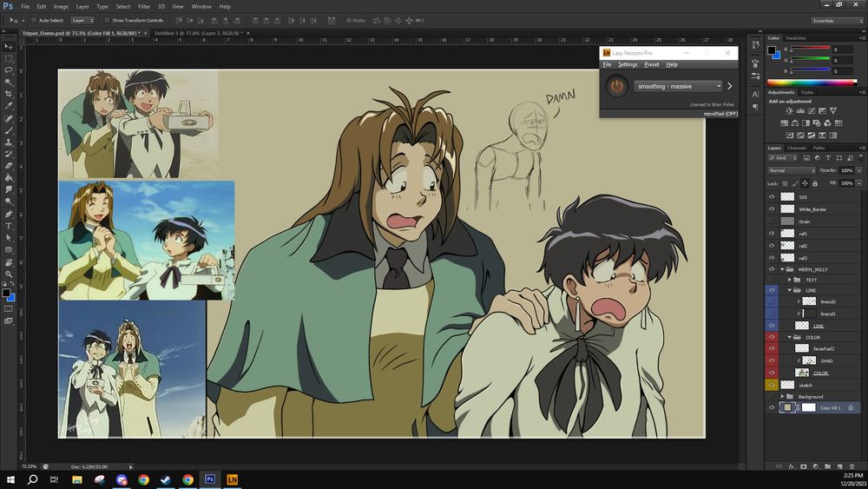The width and height of the screenshot is (868, 489).
Task: Select the Crop tool
Action: [9, 94]
